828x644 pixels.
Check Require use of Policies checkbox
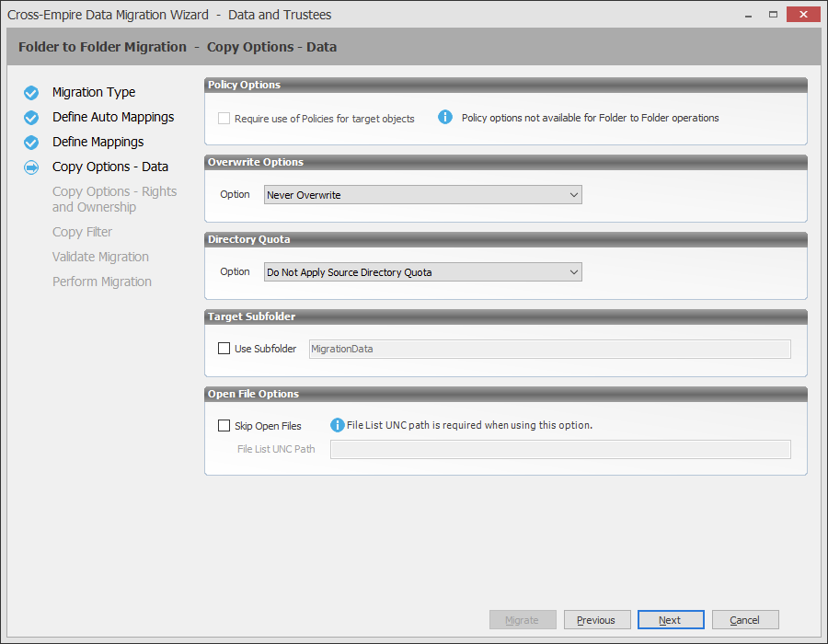coord(224,119)
